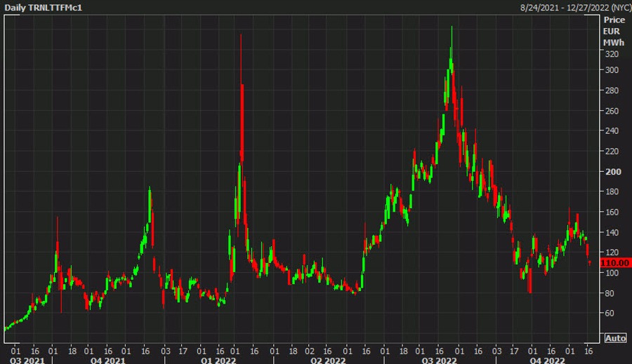Select the Q3 2022 quarter label

tap(438, 358)
